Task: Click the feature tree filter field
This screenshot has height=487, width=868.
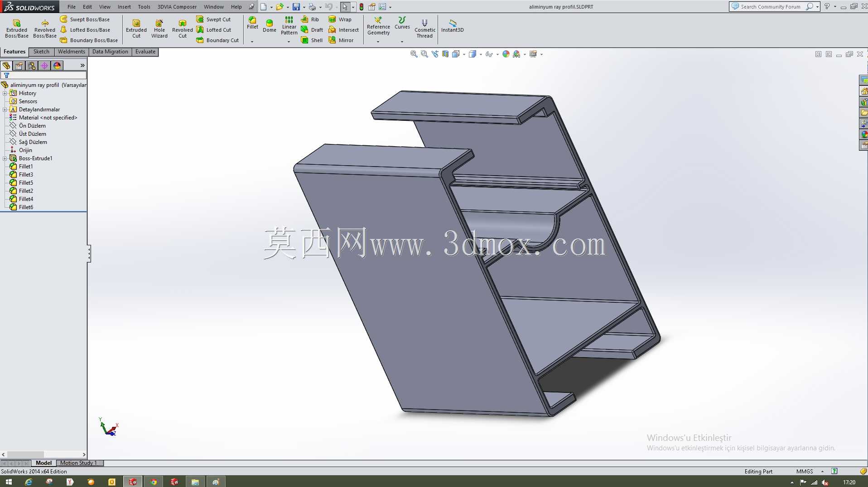Action: click(44, 76)
